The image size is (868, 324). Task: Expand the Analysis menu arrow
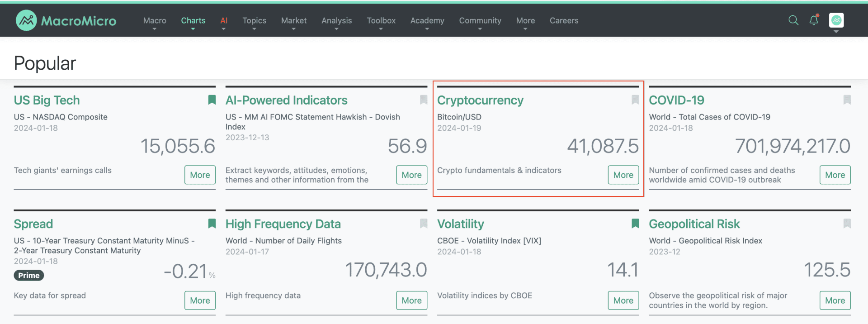336,29
